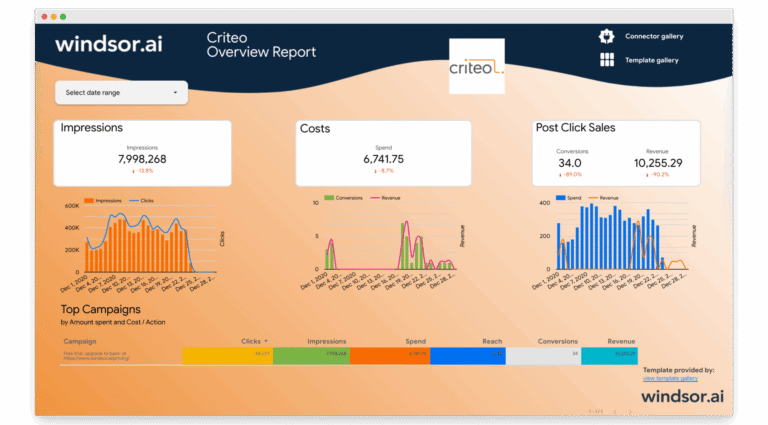
Task: Click the Conversions column header in table
Action: [x=557, y=341]
